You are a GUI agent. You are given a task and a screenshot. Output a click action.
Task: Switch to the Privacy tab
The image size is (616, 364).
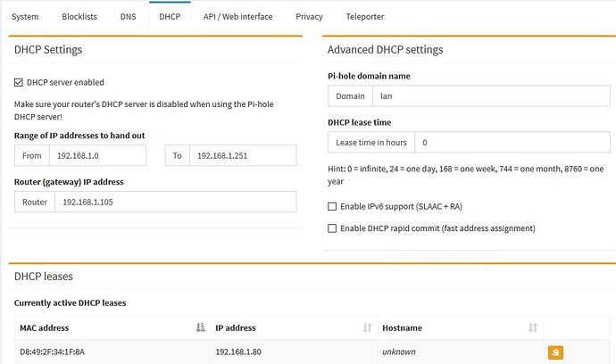pos(309,17)
